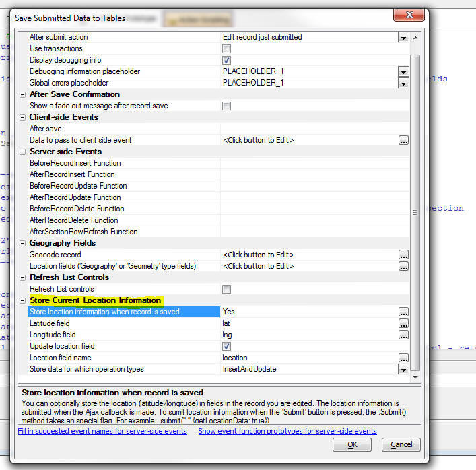476x470 pixels.
Task: Select Global errors placeholder label
Action: click(x=69, y=83)
